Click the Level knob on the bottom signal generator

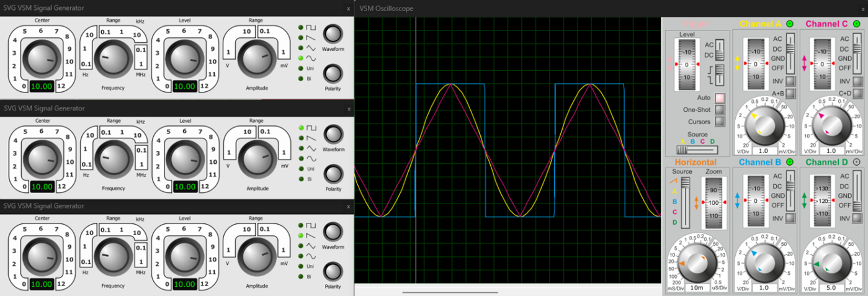185,256
